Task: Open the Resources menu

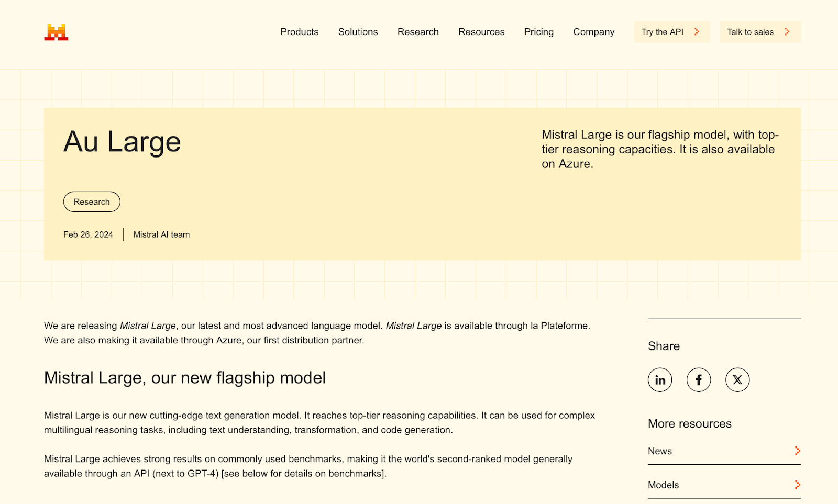Action: click(x=481, y=32)
